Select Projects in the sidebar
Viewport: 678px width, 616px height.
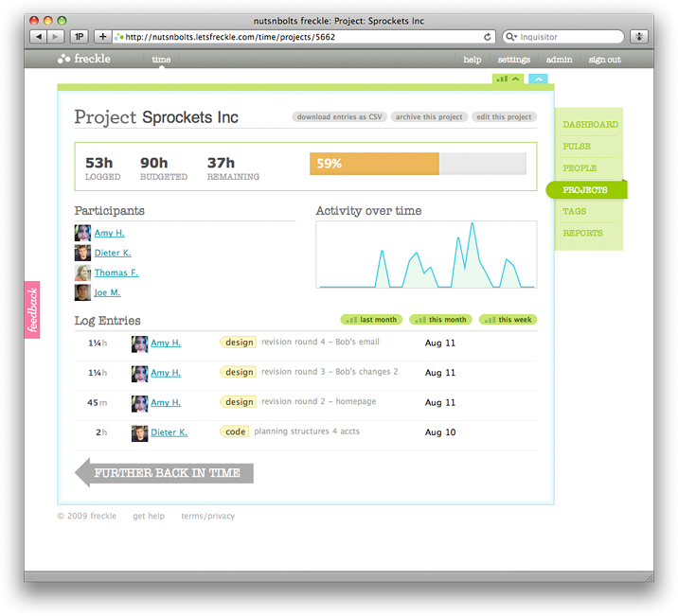586,190
